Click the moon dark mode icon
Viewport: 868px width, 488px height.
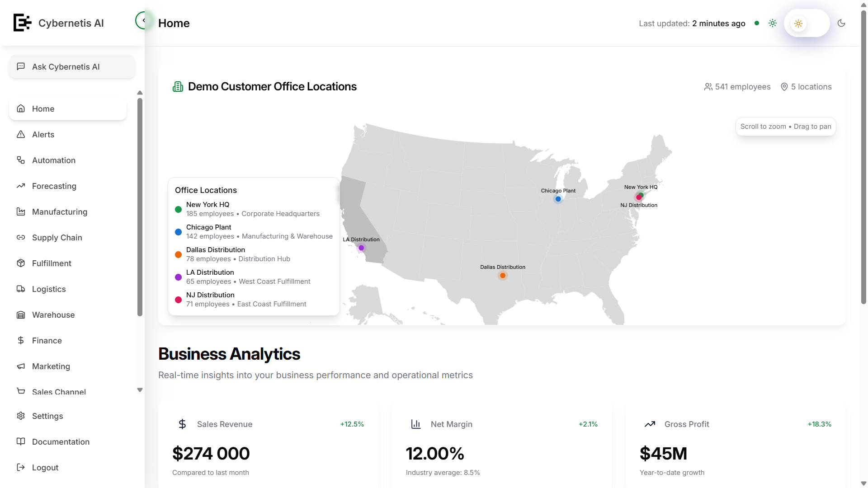tap(841, 23)
